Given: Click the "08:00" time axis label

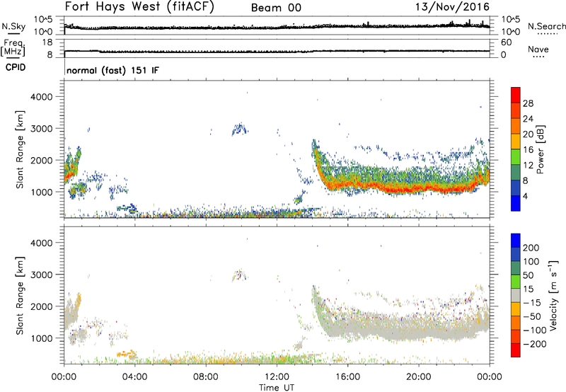Looking at the screenshot, I should 206,377.
